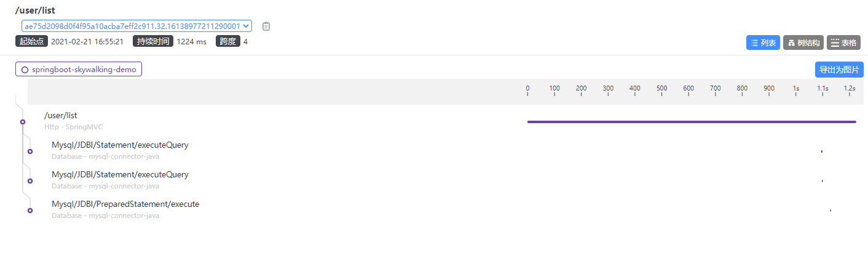The image size is (868, 258).
Task: Click the /user/list page title
Action: [x=35, y=11]
